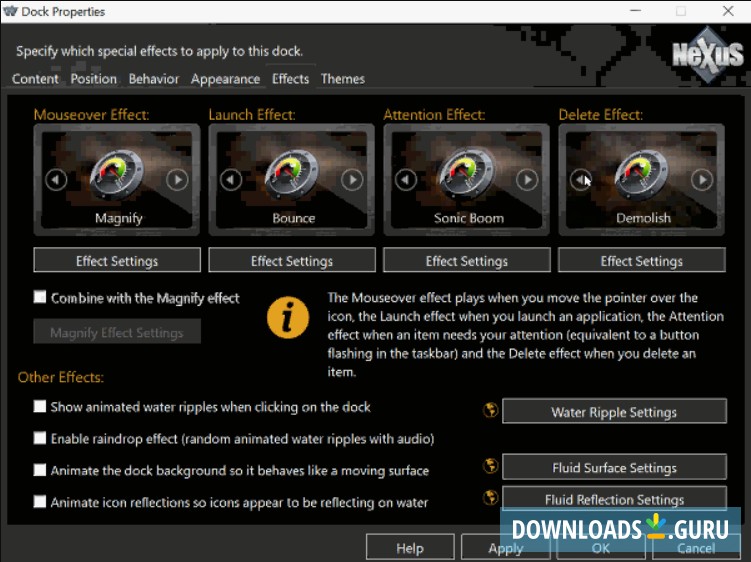Click globe icon beside Fluid Reflection Settings
The height and width of the screenshot is (562, 751).
pos(490,497)
